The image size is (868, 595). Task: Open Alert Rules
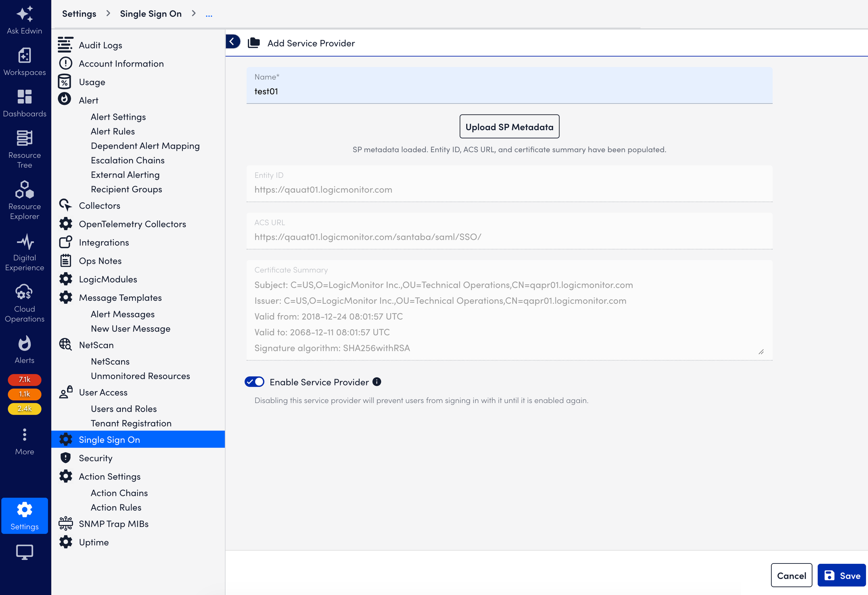click(113, 132)
